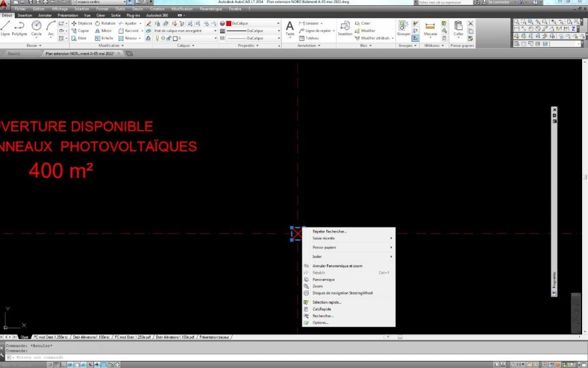Click the Echelle scale tool
The height and width of the screenshot is (368, 588).
[104, 38]
